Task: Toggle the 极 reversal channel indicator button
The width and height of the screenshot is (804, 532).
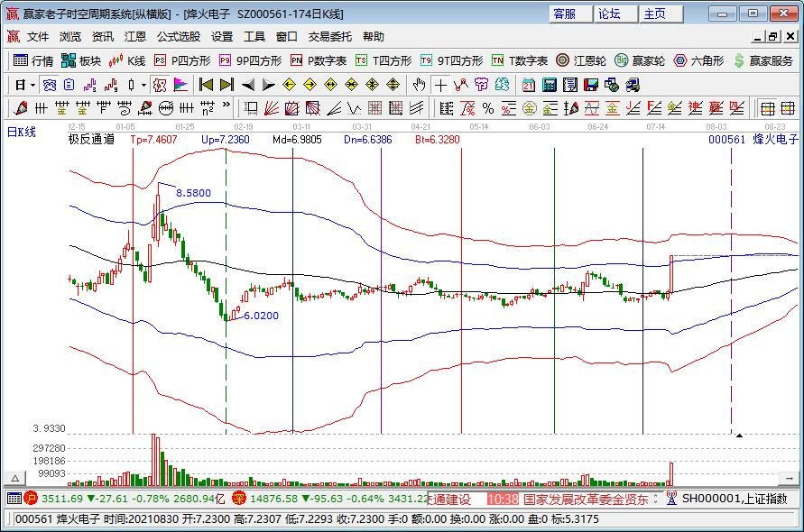Action: coord(160,85)
